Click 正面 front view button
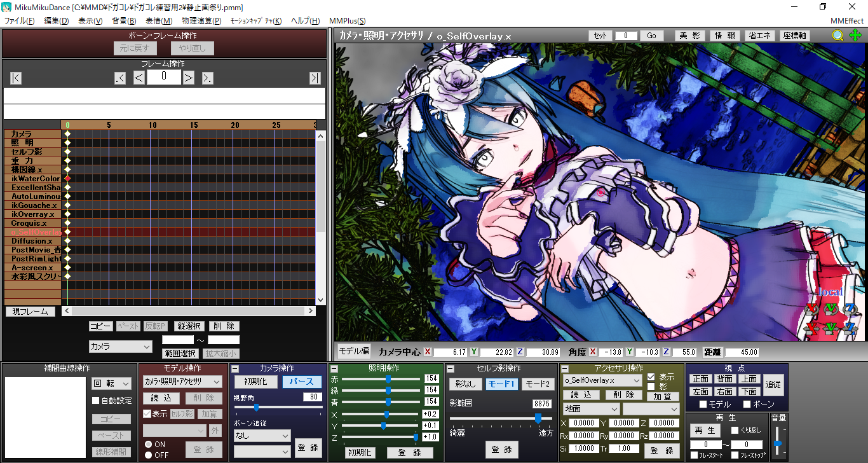 700,378
